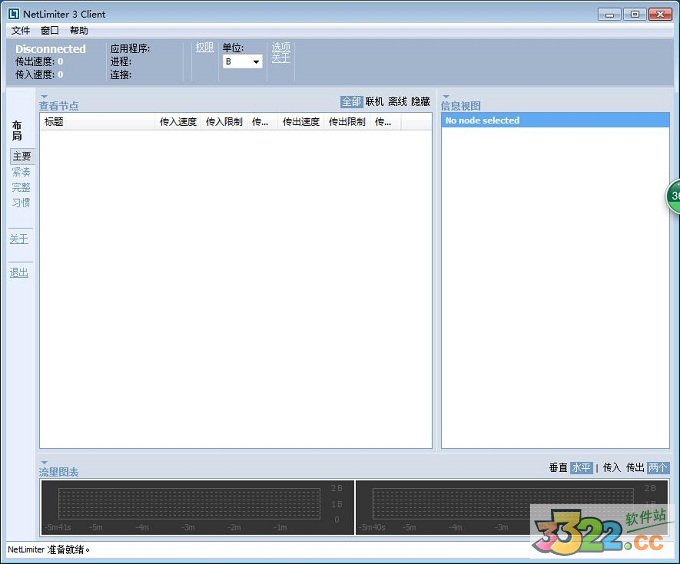Click the 进程: label
The height and width of the screenshot is (564, 680).
pyautogui.click(x=121, y=62)
